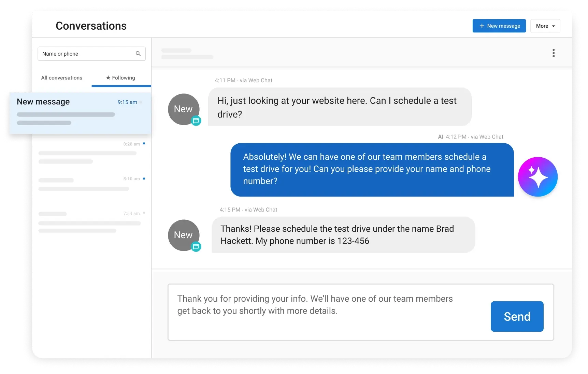
Task: Click the New message button
Action: coord(499,26)
